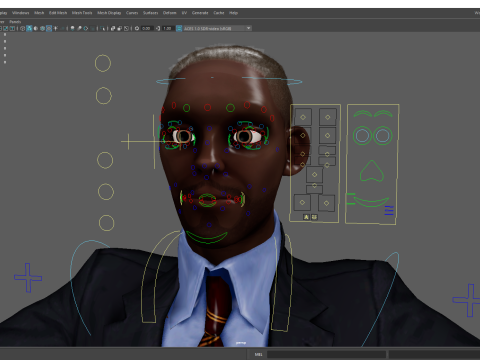Select the nose curve in face panel
The width and height of the screenshot is (480, 360).
point(372,171)
